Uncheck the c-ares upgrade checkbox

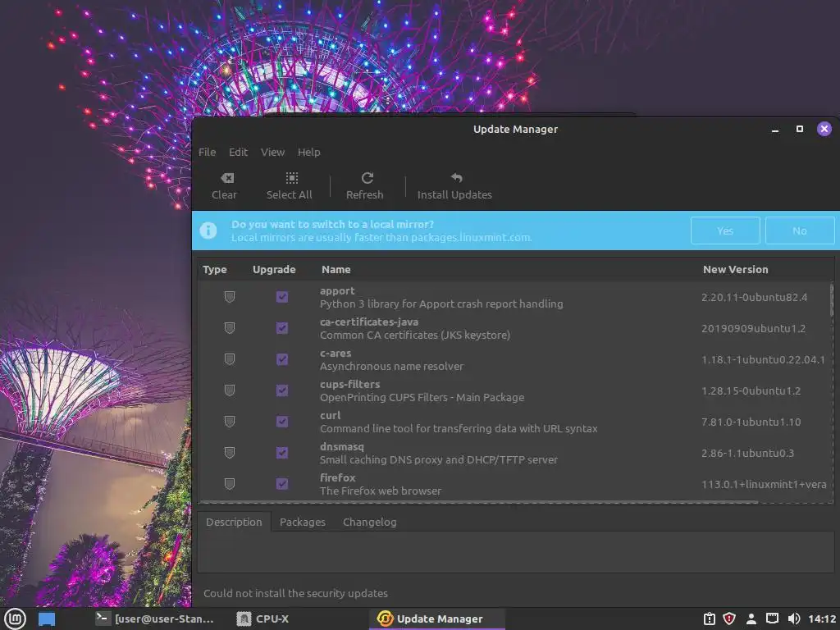tap(282, 359)
